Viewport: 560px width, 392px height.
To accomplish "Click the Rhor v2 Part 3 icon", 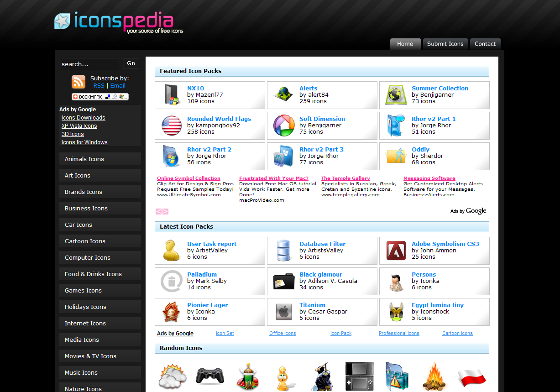I will click(284, 156).
